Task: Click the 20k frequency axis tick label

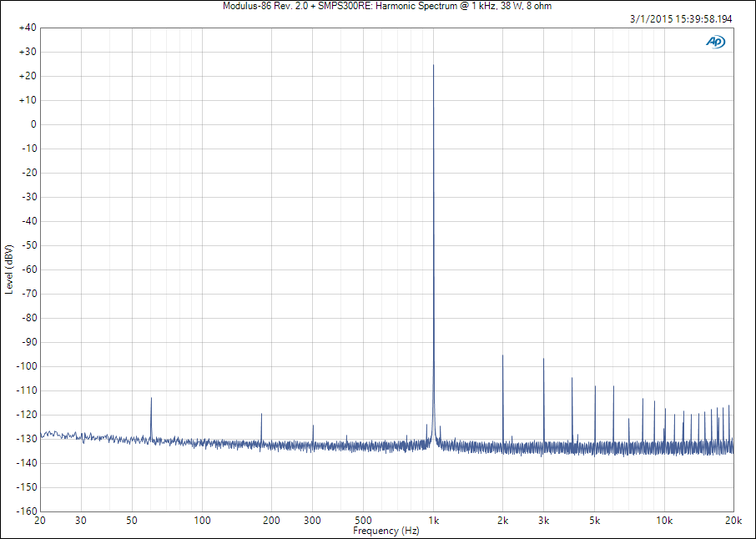Action: tap(733, 521)
